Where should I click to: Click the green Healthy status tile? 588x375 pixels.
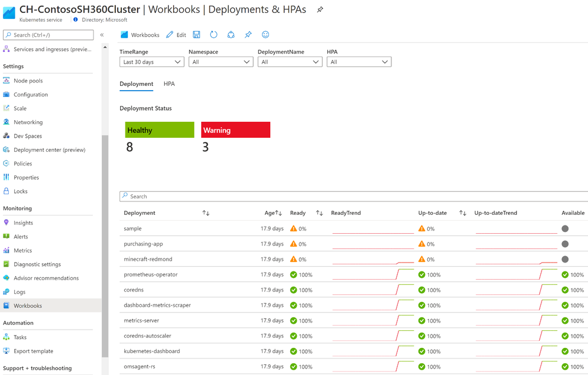160,130
